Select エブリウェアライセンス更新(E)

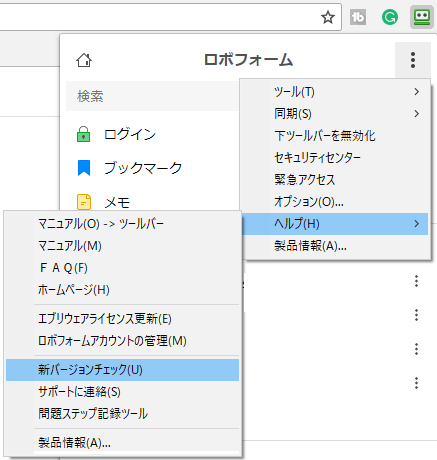point(123,319)
